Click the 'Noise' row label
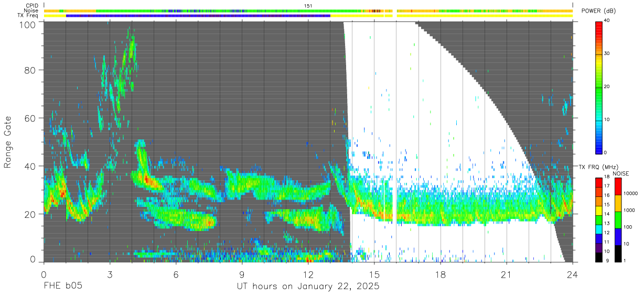 pos(31,10)
